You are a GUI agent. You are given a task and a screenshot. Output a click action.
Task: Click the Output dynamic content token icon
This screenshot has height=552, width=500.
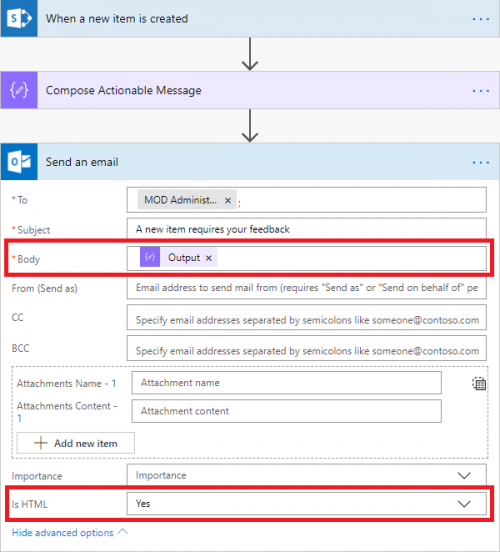(150, 257)
